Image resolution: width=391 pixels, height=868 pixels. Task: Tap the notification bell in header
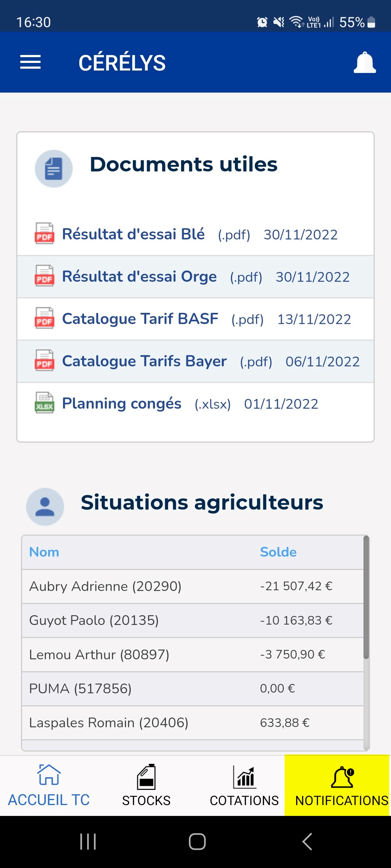coord(365,63)
